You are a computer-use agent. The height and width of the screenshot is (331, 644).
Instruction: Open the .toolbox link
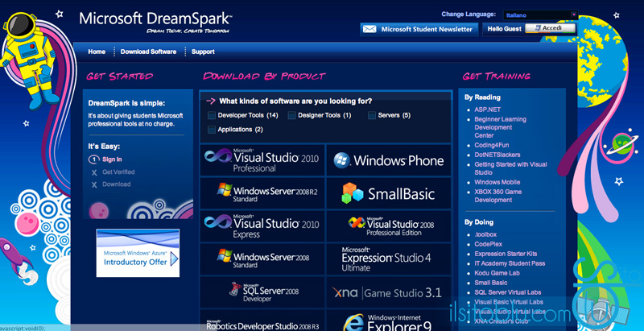pos(485,234)
